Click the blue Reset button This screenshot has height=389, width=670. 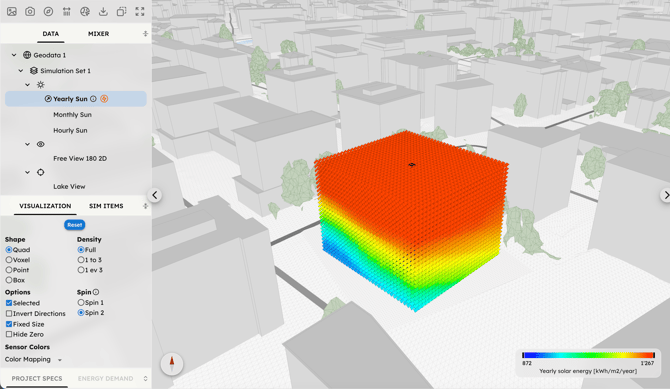point(74,225)
